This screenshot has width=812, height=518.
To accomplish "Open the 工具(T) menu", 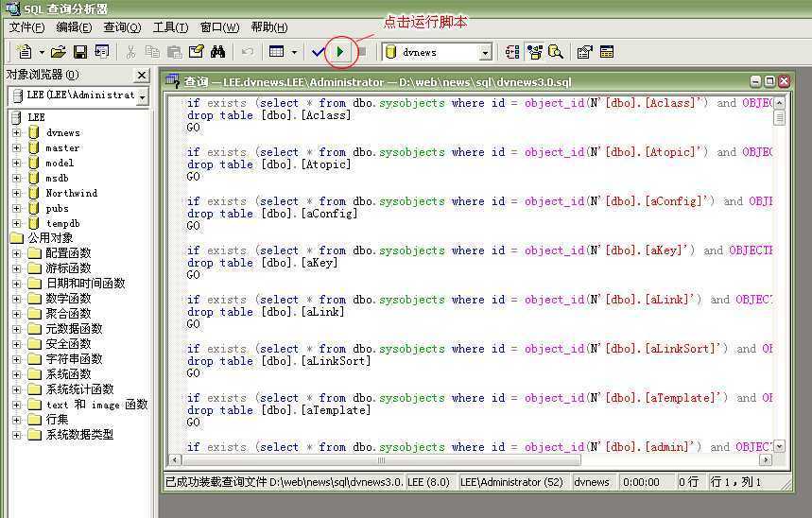I will pos(170,27).
